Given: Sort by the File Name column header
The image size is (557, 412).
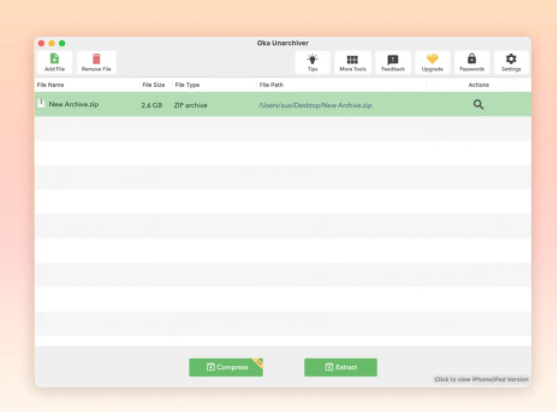Looking at the screenshot, I should tap(50, 85).
